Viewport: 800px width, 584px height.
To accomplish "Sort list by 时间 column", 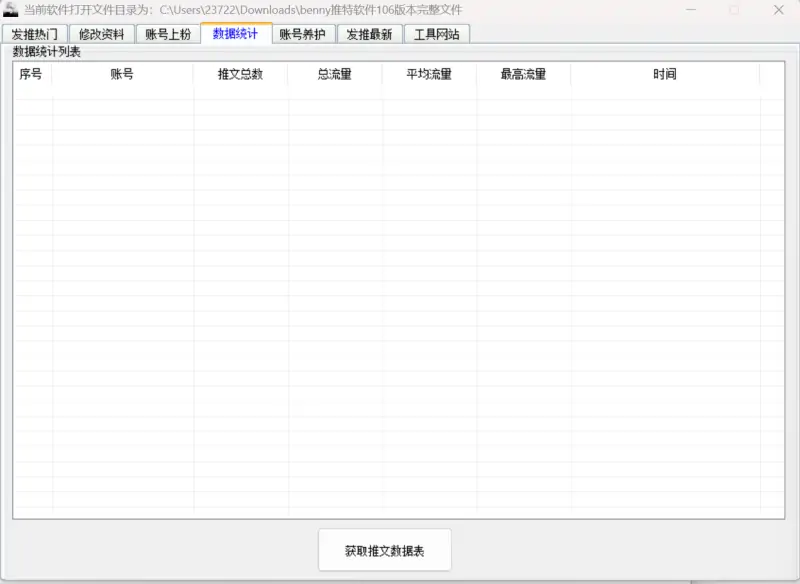I will coord(664,74).
